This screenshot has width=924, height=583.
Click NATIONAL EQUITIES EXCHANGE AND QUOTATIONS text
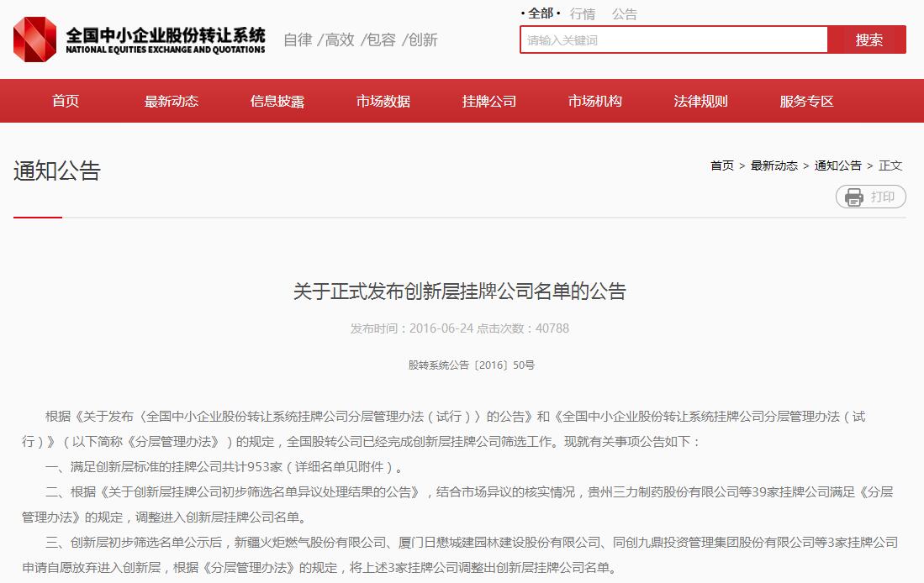pyautogui.click(x=166, y=50)
